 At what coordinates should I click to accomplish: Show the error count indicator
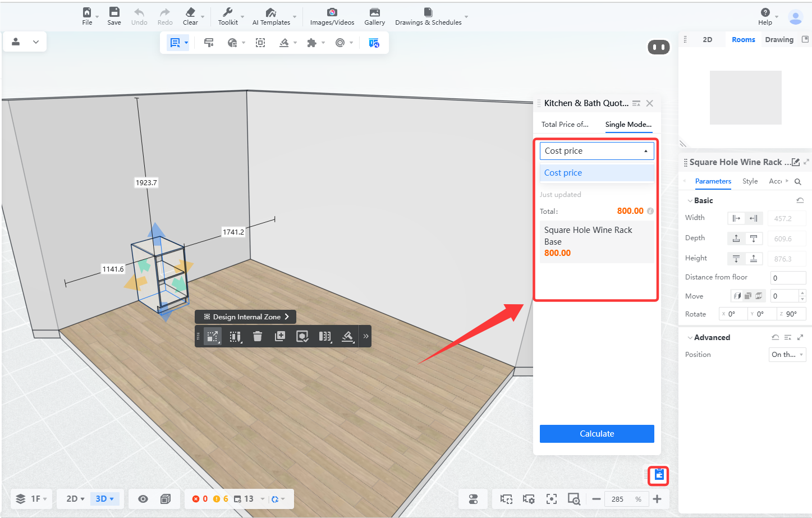[x=200, y=499]
